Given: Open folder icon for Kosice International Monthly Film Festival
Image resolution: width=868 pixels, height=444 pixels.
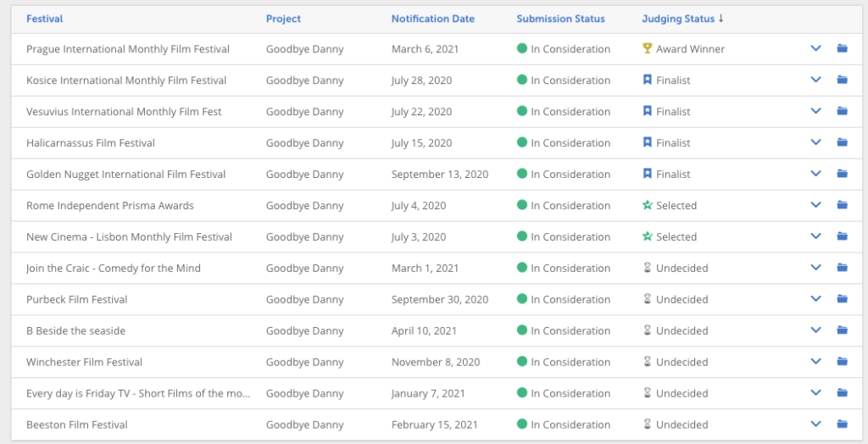Looking at the screenshot, I should coord(842,80).
